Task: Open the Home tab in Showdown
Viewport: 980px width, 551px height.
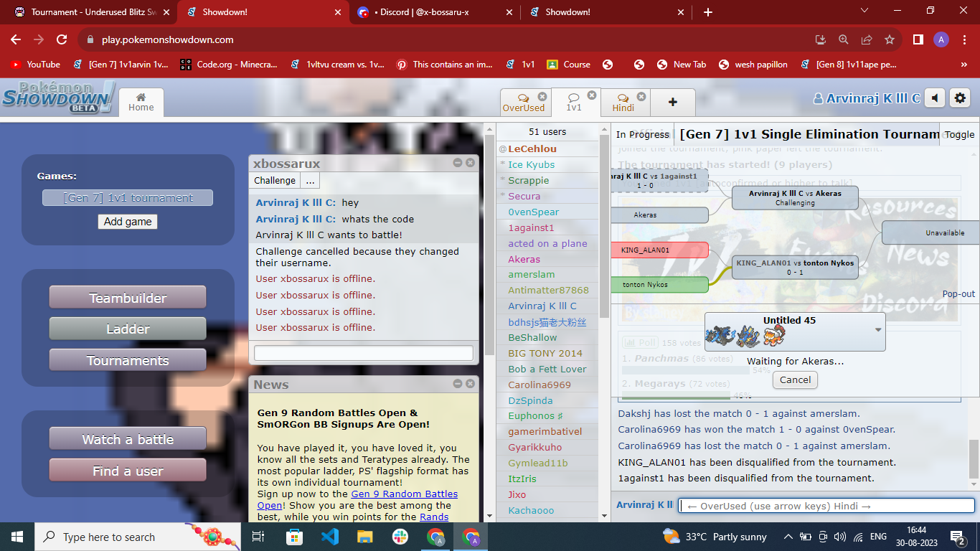Action: (141, 103)
